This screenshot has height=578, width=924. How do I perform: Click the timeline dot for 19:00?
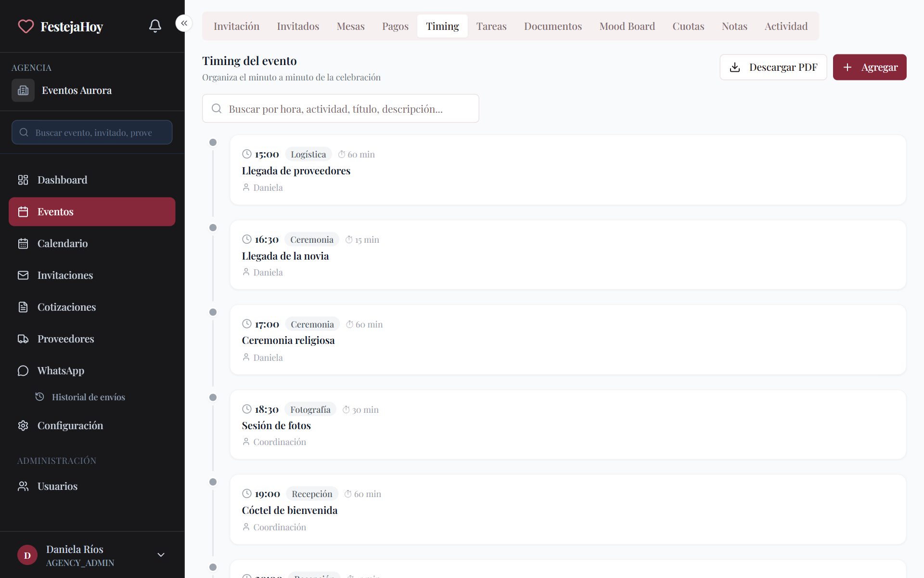[x=213, y=482]
